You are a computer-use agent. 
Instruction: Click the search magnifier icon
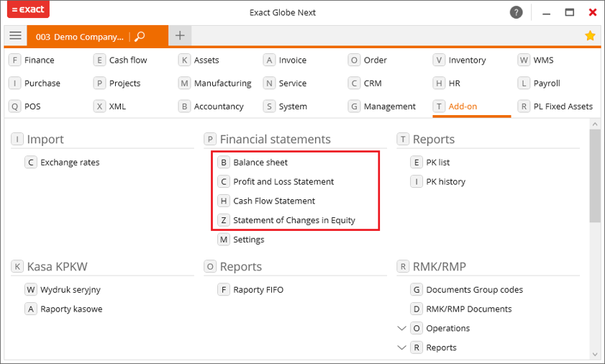[x=140, y=36]
